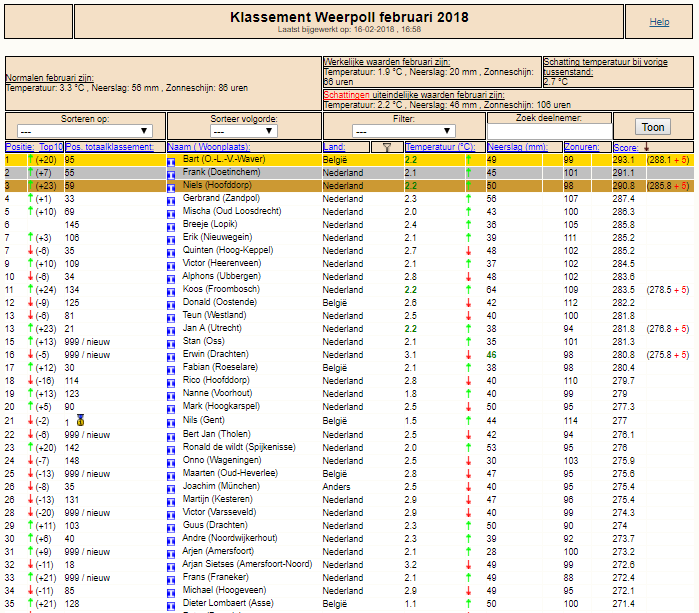The height and width of the screenshot is (613, 699).
Task: Click the 'Zoek deelnemer' search field
Action: pos(549,132)
